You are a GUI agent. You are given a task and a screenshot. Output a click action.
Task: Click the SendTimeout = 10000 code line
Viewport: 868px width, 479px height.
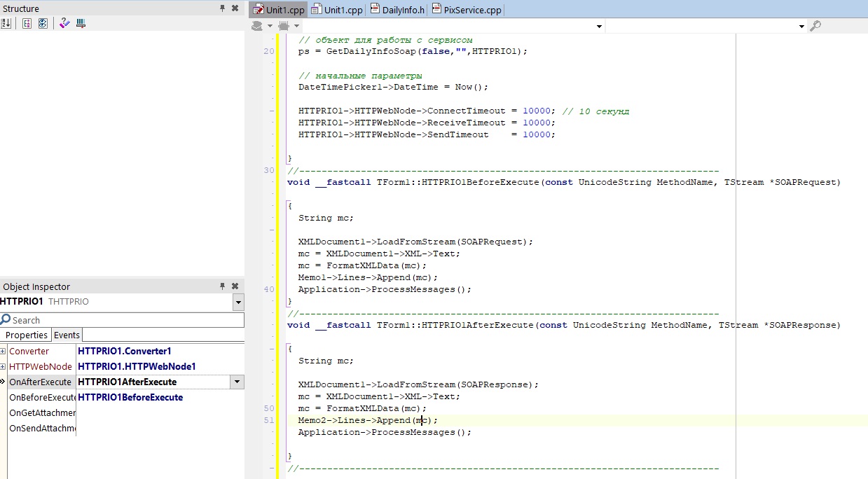[427, 134]
